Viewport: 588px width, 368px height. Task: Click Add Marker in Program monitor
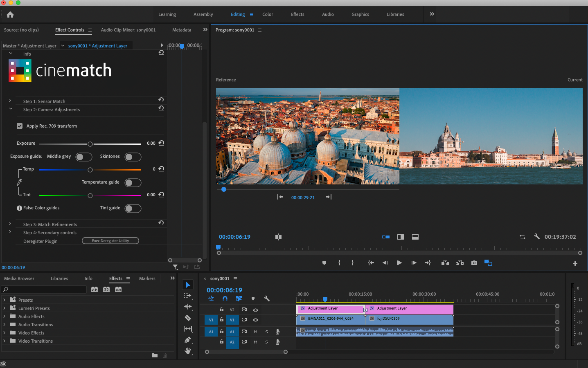click(x=324, y=263)
